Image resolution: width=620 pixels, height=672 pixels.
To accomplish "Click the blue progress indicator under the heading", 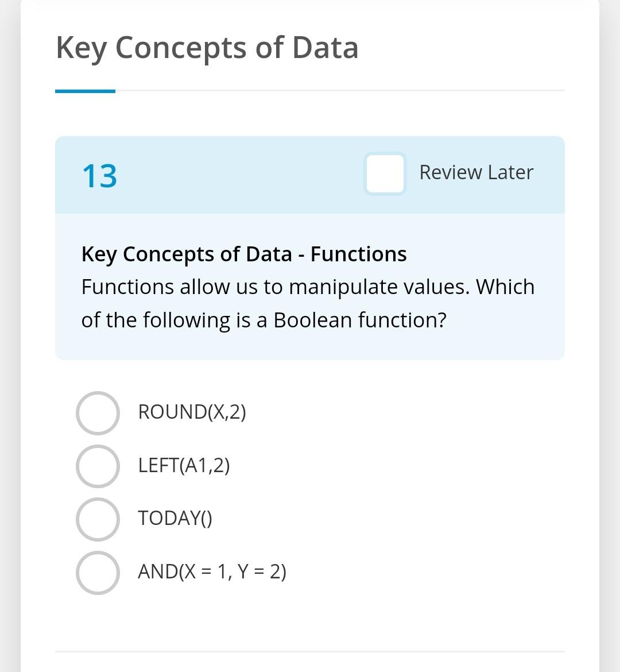I will tap(84, 91).
